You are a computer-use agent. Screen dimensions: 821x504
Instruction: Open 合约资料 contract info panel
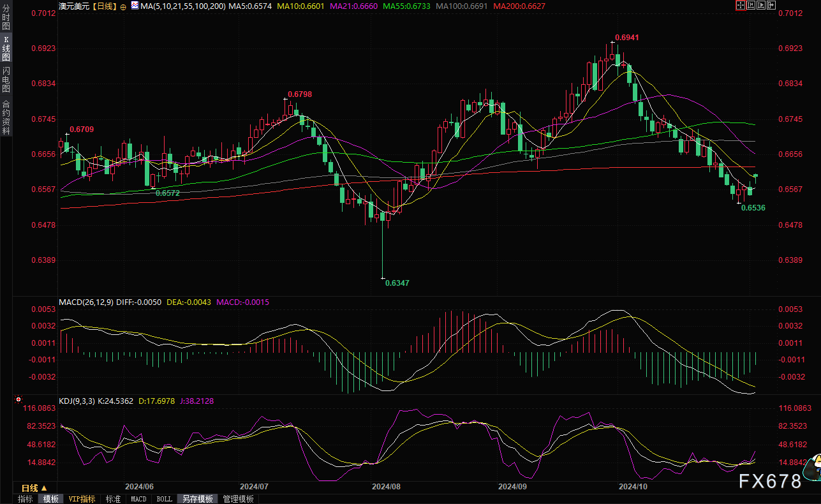pyautogui.click(x=6, y=117)
